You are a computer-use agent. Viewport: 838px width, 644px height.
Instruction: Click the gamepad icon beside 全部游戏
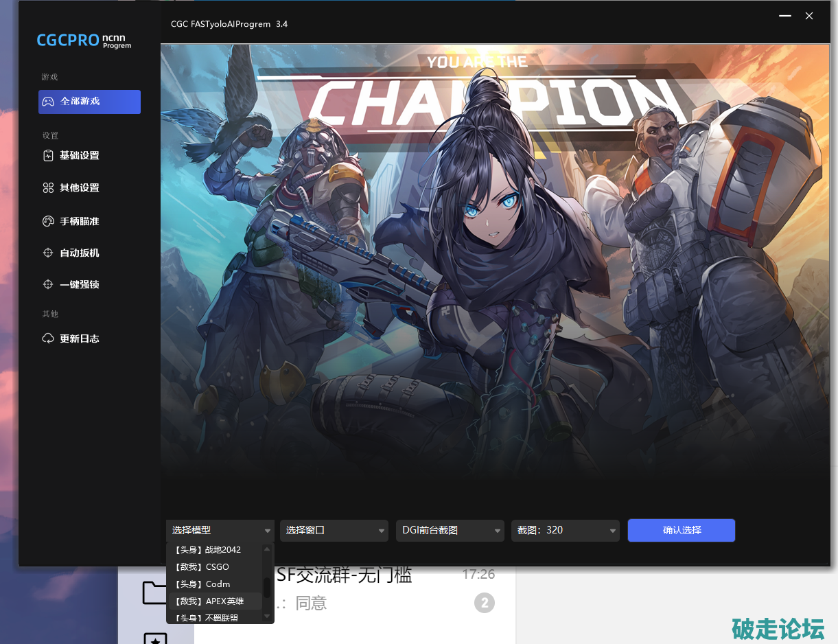48,102
